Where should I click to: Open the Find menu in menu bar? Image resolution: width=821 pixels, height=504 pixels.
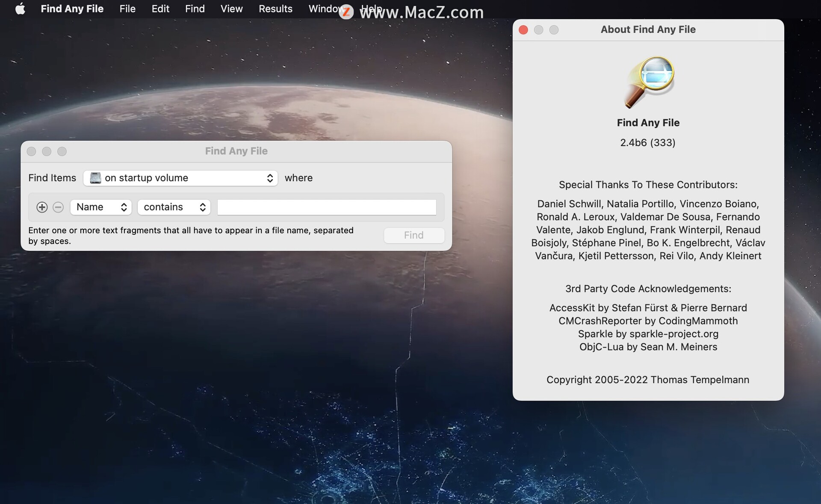pyautogui.click(x=195, y=9)
